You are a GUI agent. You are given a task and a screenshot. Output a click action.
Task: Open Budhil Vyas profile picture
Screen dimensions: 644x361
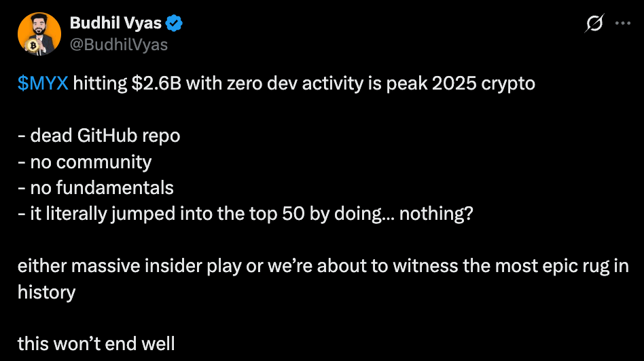coord(39,34)
